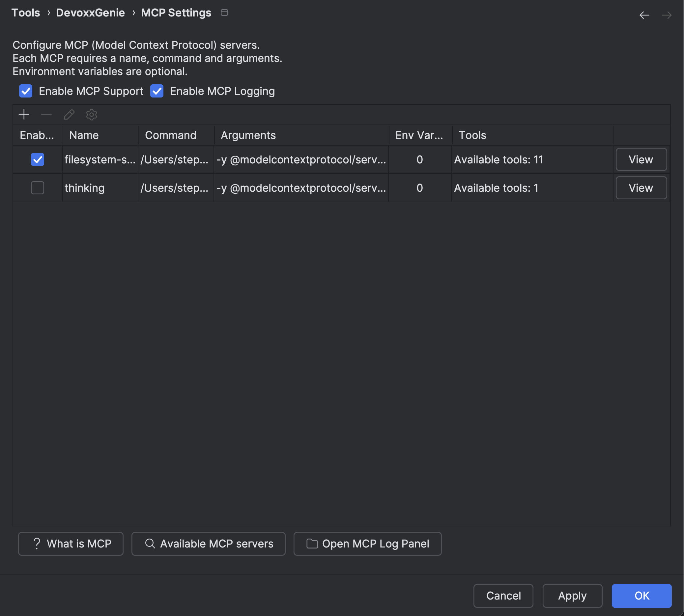684x616 pixels.
Task: Click the back navigation arrow
Action: (644, 15)
